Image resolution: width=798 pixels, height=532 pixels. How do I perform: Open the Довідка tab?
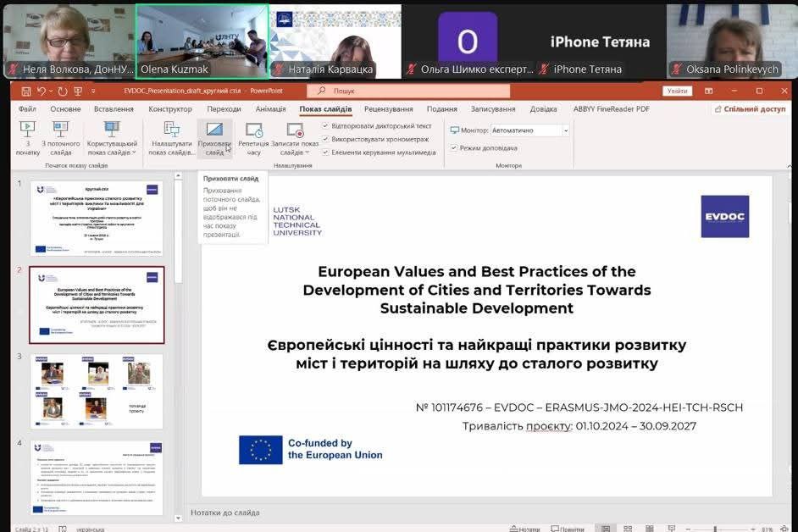point(543,109)
